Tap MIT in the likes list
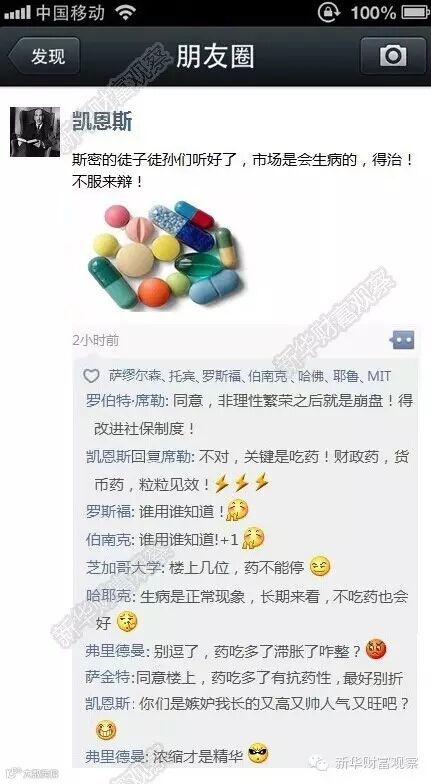This screenshot has width=431, height=784. (x=379, y=376)
